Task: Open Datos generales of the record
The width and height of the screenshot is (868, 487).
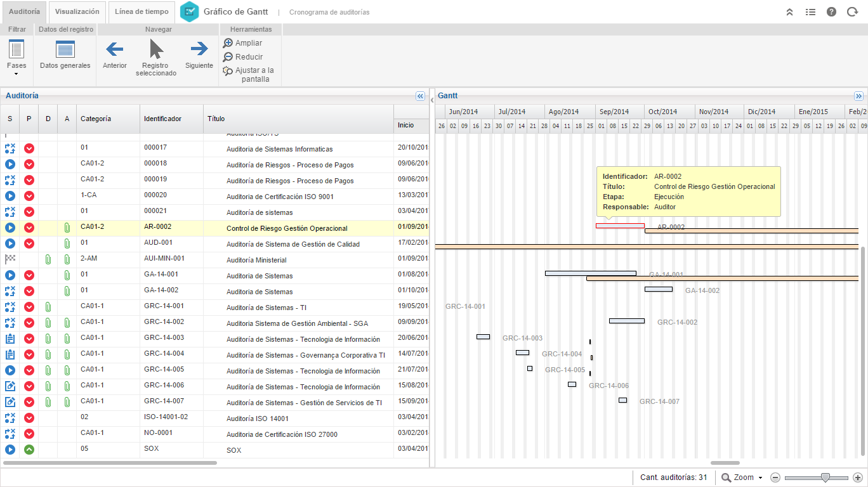Action: pyautogui.click(x=65, y=55)
